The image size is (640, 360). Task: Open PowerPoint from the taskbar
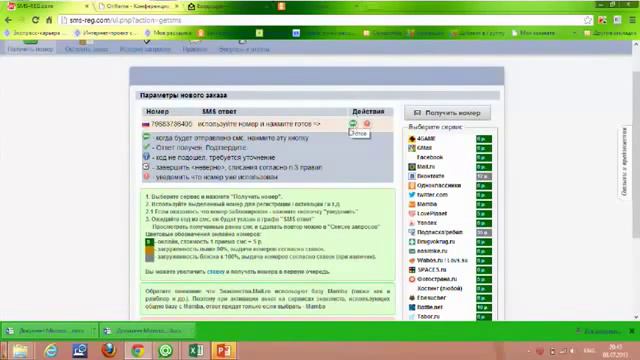(x=223, y=351)
